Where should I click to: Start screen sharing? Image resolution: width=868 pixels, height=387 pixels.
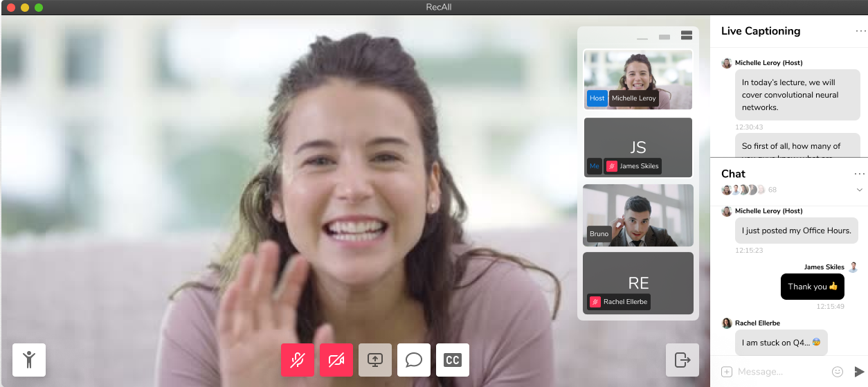pyautogui.click(x=375, y=360)
